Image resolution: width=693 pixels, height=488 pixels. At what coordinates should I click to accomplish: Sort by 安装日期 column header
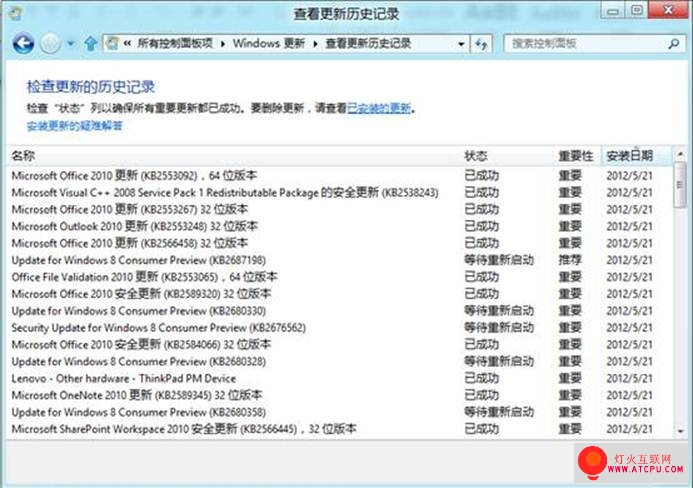click(x=637, y=156)
